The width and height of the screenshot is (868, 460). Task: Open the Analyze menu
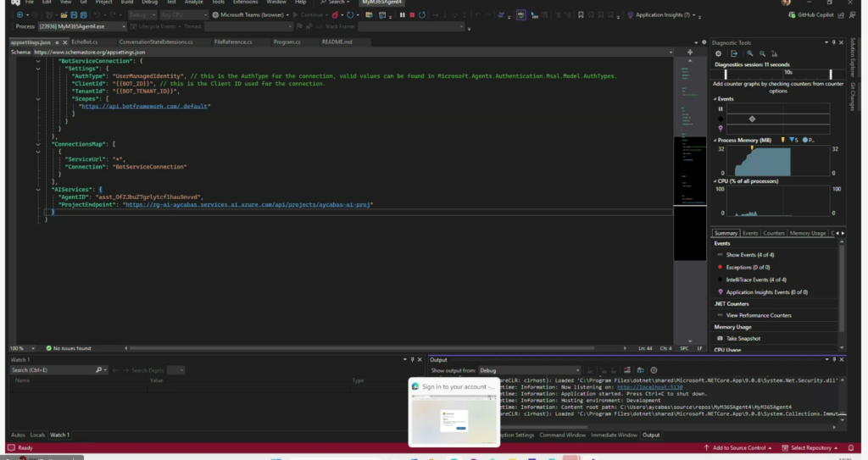[x=193, y=3]
